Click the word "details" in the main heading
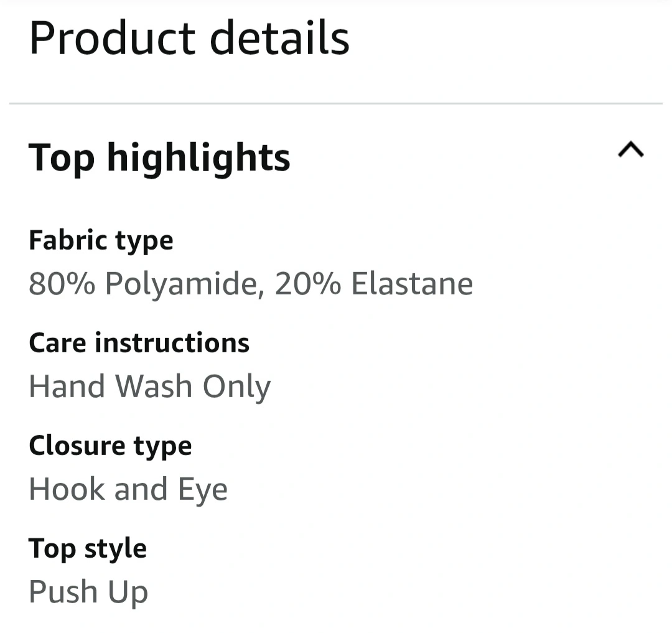Viewport: 672px width, 633px height. click(279, 38)
